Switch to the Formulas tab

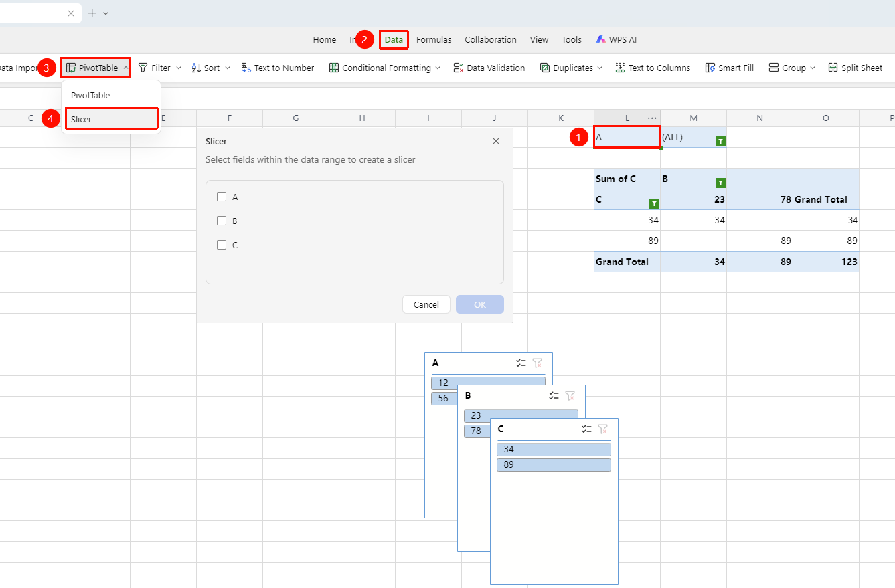click(x=434, y=39)
